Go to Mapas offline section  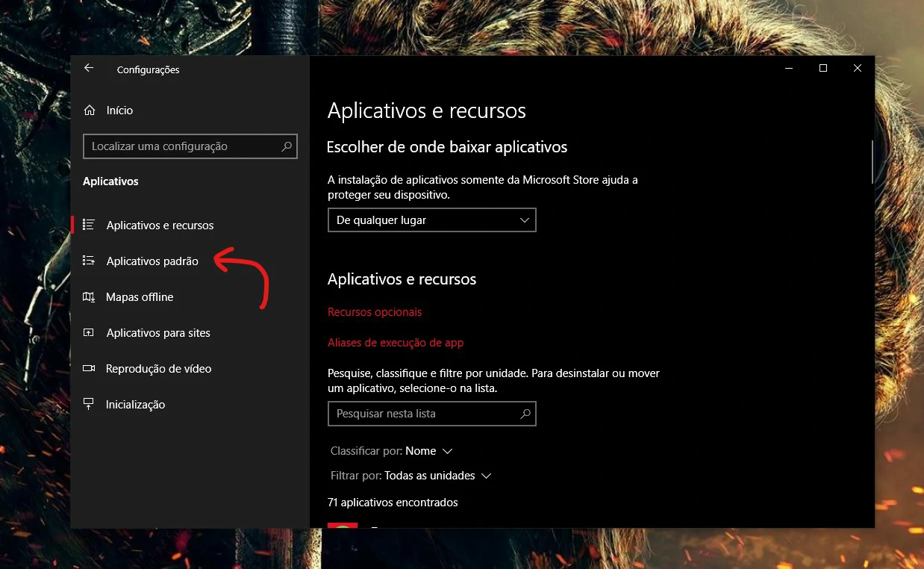(x=190, y=297)
